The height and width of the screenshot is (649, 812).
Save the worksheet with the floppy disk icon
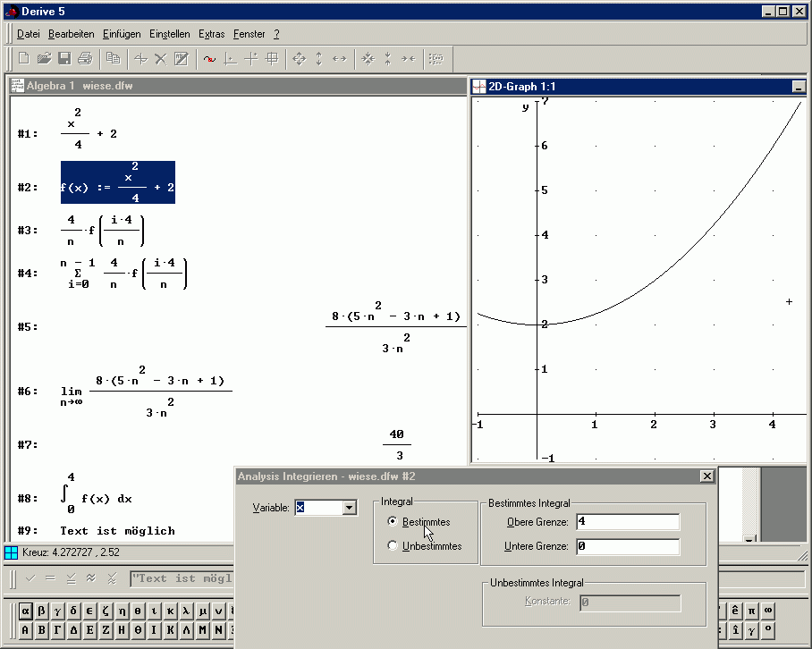(64, 59)
